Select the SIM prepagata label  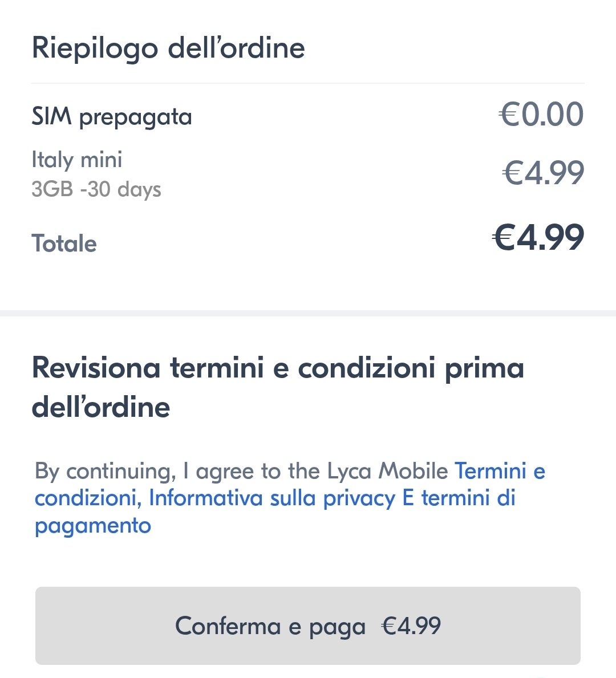112,117
